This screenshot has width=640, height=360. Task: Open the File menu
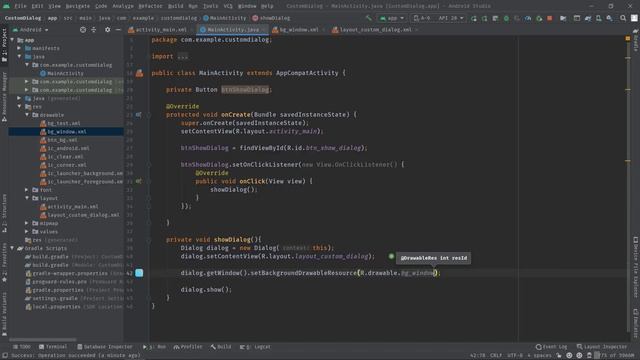click(20, 6)
